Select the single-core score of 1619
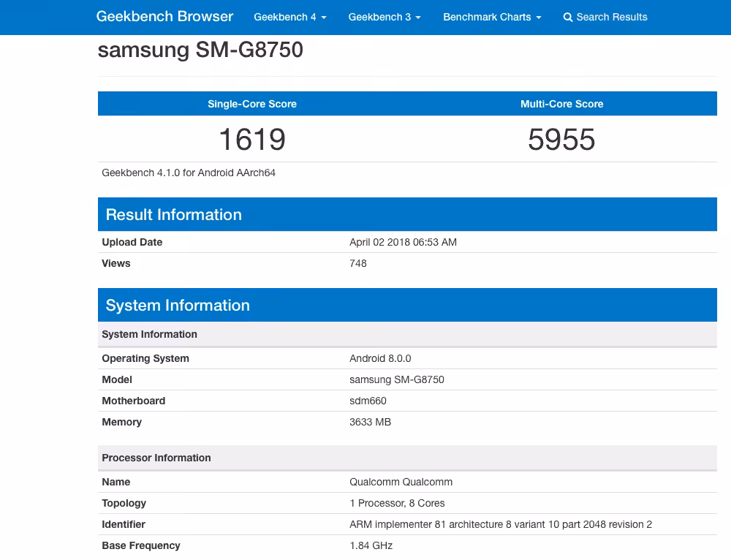The height and width of the screenshot is (560, 731). tap(252, 138)
